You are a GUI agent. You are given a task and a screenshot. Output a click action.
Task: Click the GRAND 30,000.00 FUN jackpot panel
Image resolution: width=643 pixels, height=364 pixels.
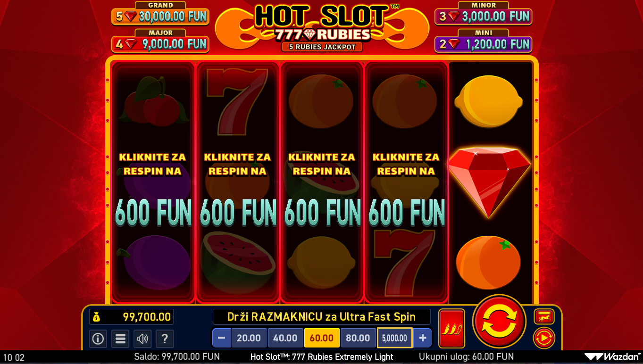(160, 14)
